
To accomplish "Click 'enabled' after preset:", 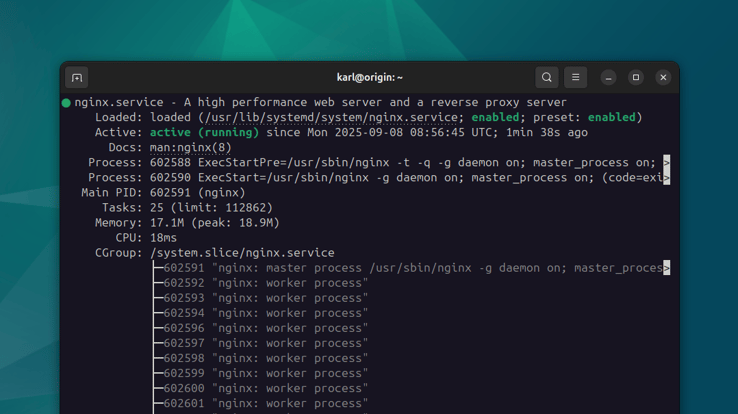I will pyautogui.click(x=611, y=117).
